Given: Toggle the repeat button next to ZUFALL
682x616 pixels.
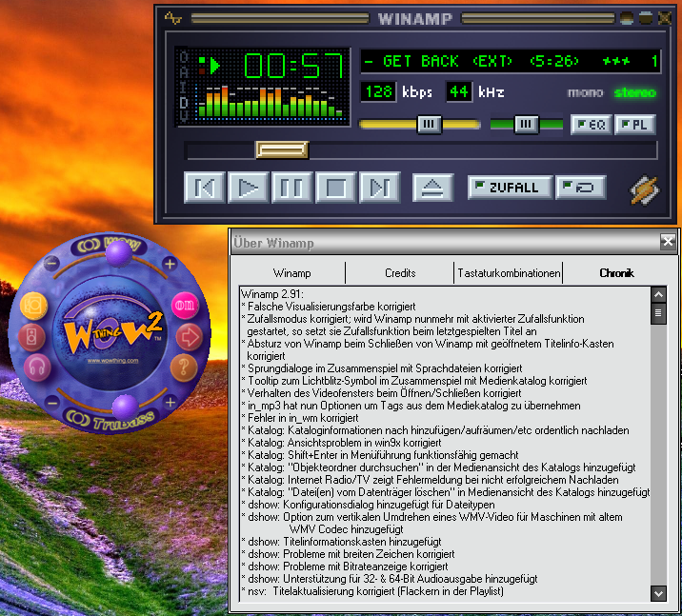Looking at the screenshot, I should tap(581, 188).
